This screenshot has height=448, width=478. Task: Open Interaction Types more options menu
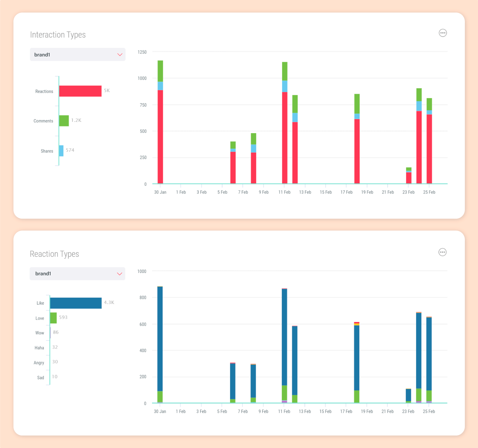443,33
